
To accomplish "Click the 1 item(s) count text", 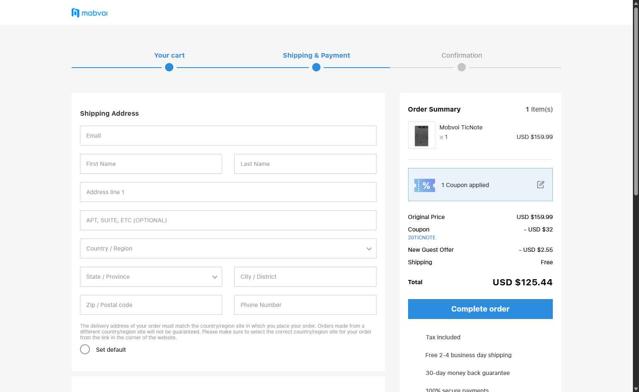I will pyautogui.click(x=539, y=109).
